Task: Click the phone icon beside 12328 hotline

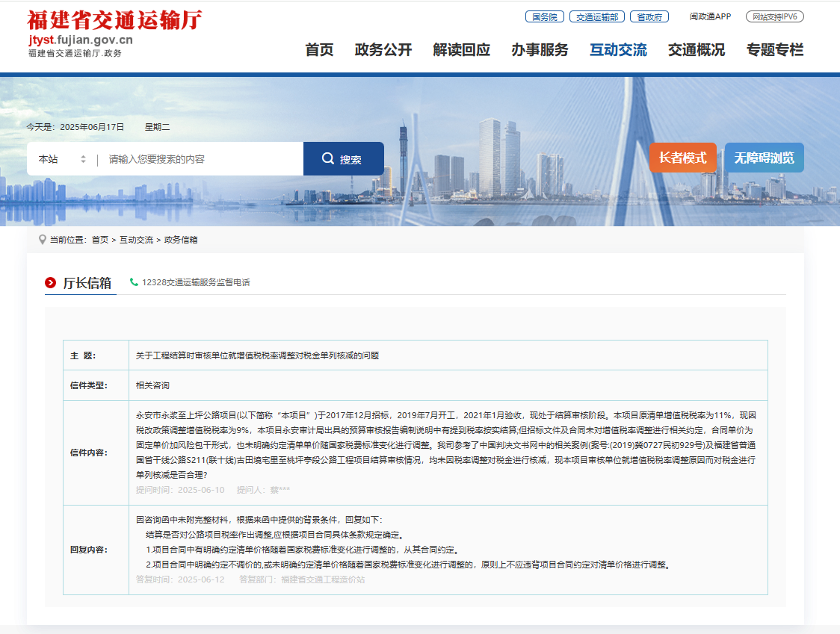Action: click(133, 283)
